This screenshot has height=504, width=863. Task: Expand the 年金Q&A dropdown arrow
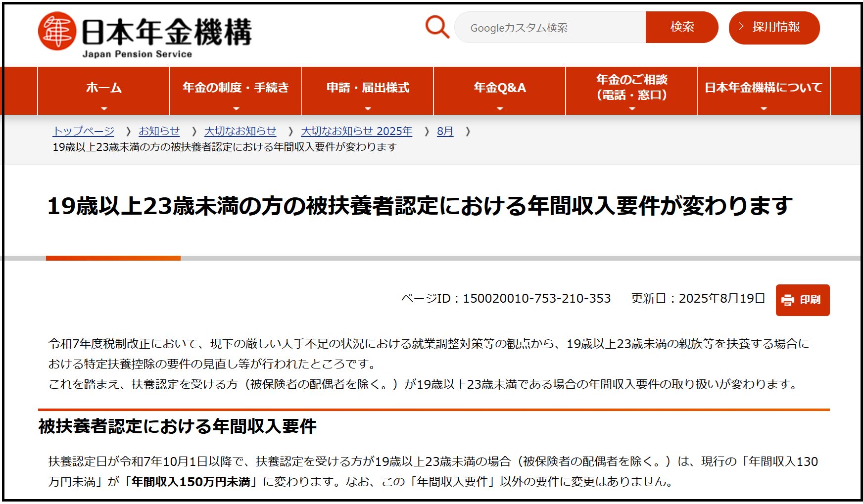click(x=500, y=108)
